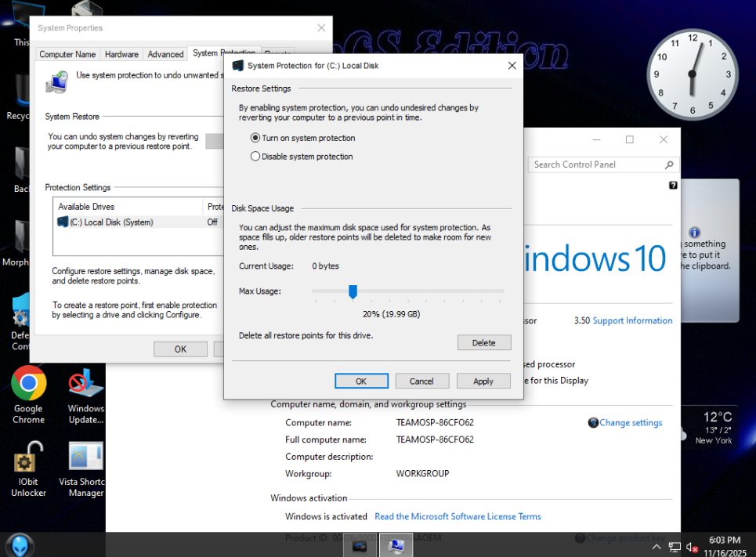This screenshot has width=756, height=557.
Task: Open IObit Unlocker desktop icon
Action: pos(28,468)
